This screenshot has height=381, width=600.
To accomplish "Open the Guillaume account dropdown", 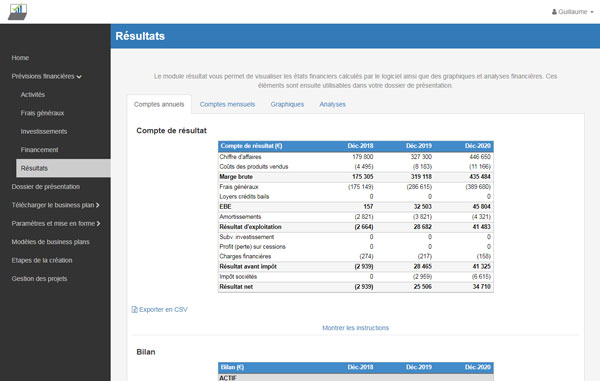I will coord(572,12).
